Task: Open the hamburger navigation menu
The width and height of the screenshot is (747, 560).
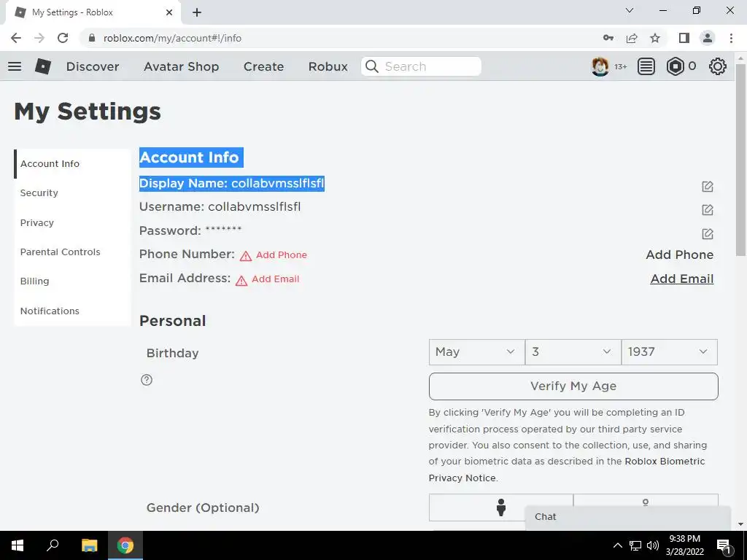Action: 15,66
